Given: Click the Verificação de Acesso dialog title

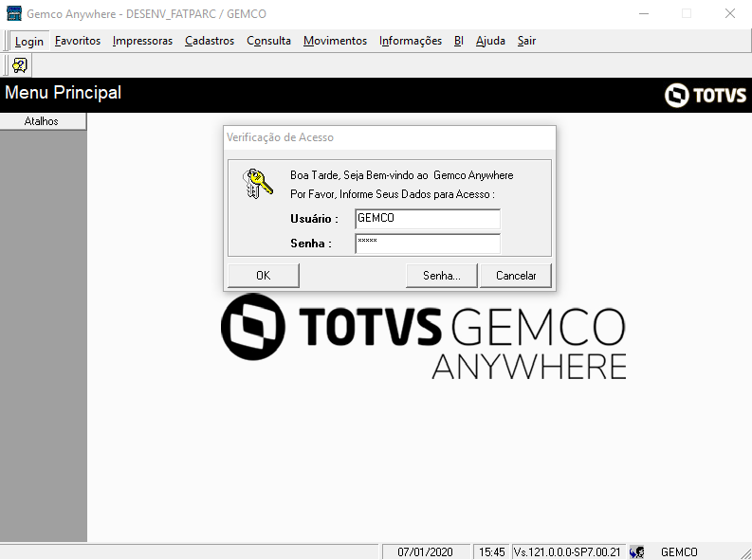Looking at the screenshot, I should [x=280, y=137].
